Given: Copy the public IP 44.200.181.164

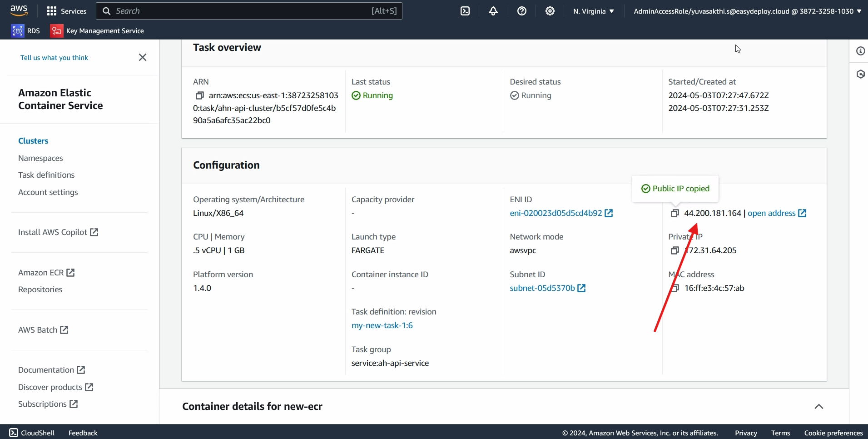Looking at the screenshot, I should coord(675,213).
